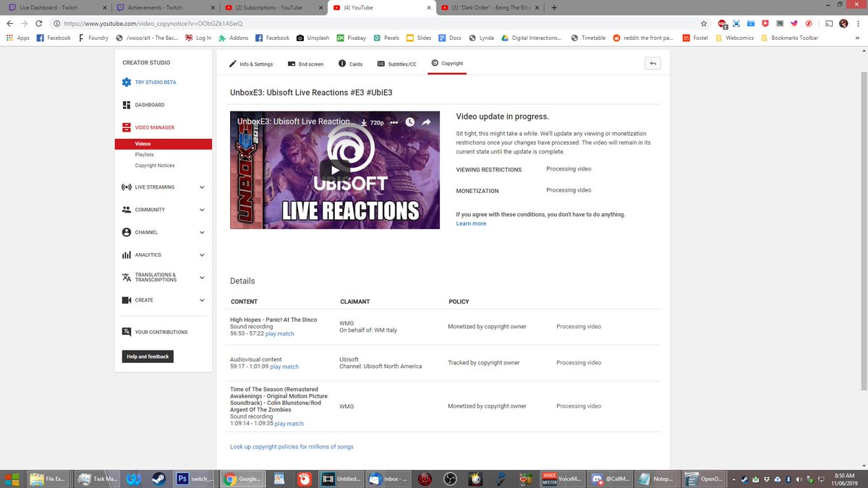Click play match for Ubisoft audiovisual content
Viewport: 868px width, 488px height.
[x=284, y=367]
